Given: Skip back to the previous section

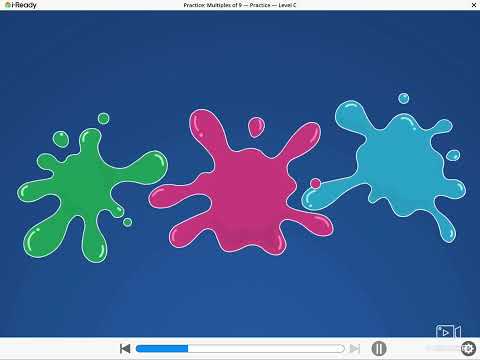Looking at the screenshot, I should [125, 349].
